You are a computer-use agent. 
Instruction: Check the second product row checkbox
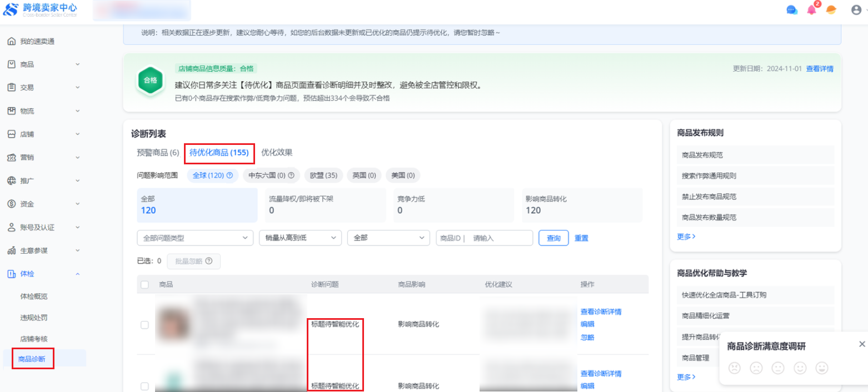144,386
